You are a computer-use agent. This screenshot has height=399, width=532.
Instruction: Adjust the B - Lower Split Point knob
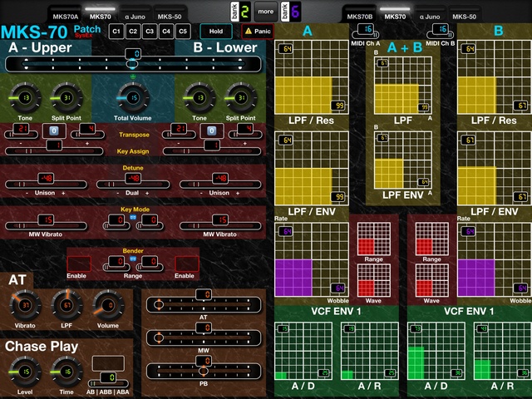click(241, 98)
